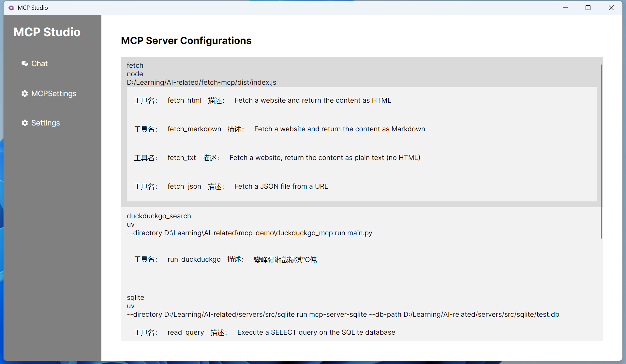Click the gear icon beside MCPSettings

pyautogui.click(x=25, y=94)
